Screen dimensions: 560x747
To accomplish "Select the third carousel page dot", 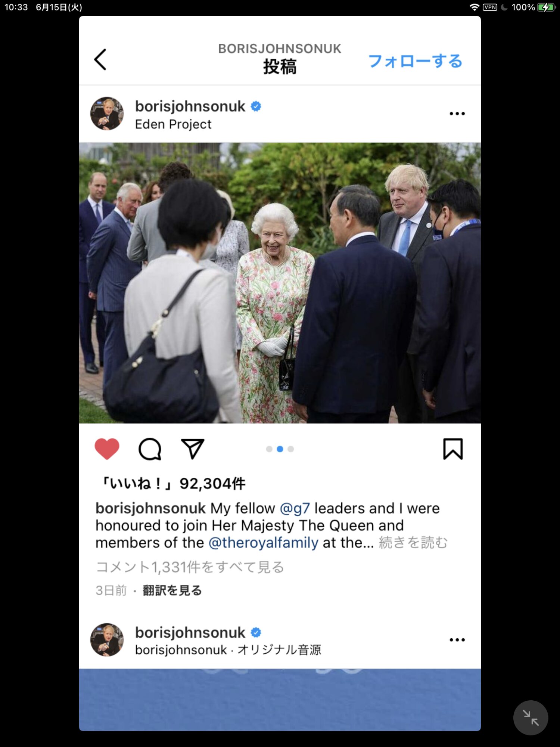I will pos(291,449).
